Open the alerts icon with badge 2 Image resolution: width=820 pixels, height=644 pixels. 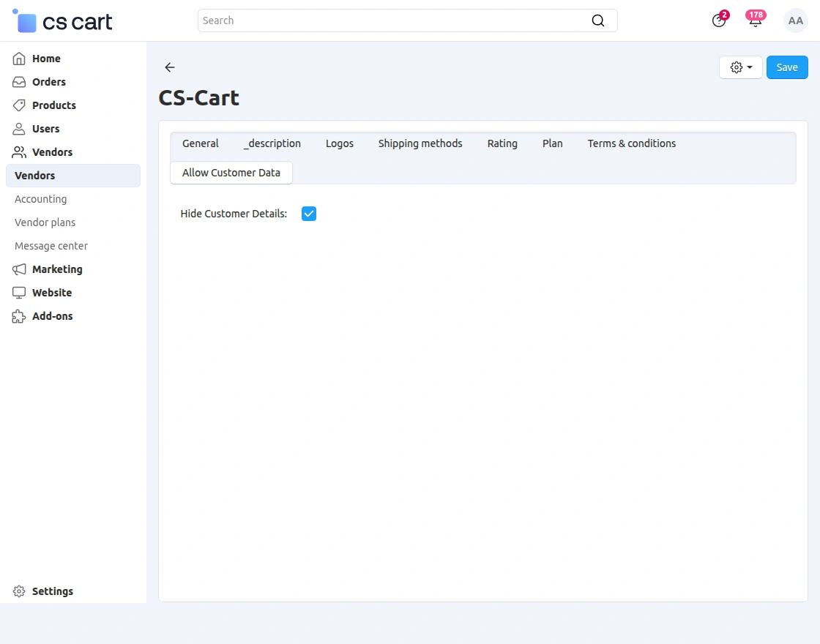[x=718, y=22]
